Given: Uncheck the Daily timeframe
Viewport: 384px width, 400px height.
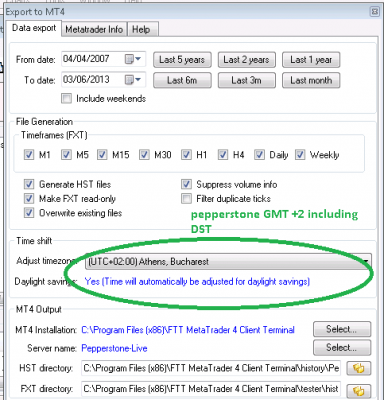Looking at the screenshot, I should point(259,155).
